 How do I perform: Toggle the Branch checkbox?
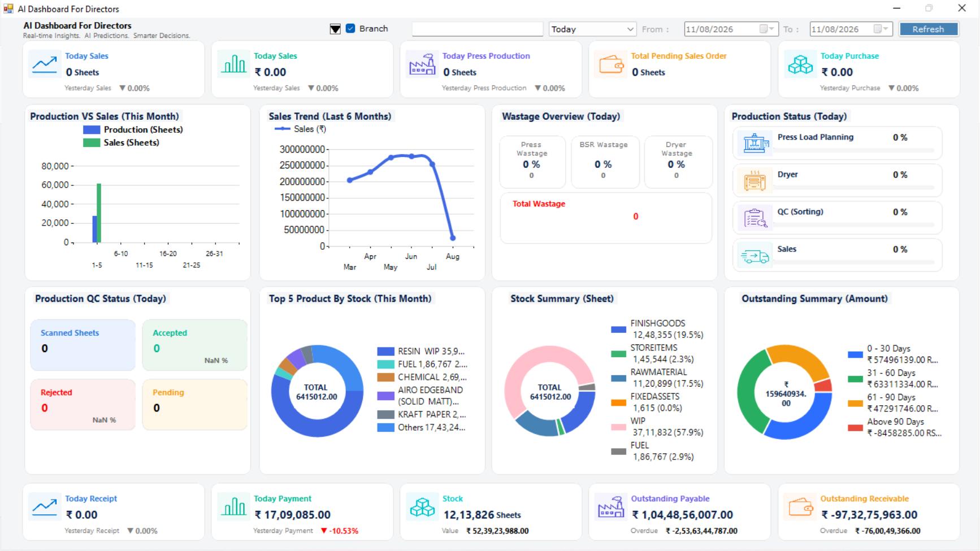(x=350, y=28)
